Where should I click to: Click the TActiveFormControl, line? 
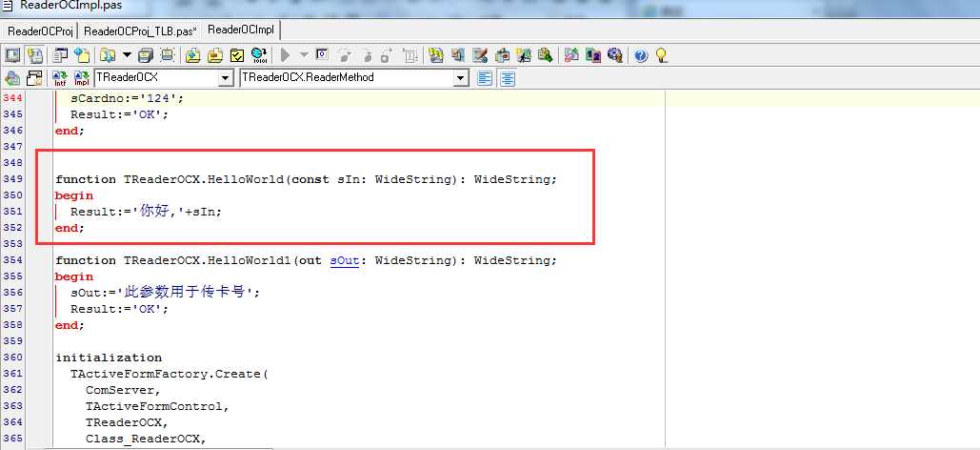click(x=157, y=407)
